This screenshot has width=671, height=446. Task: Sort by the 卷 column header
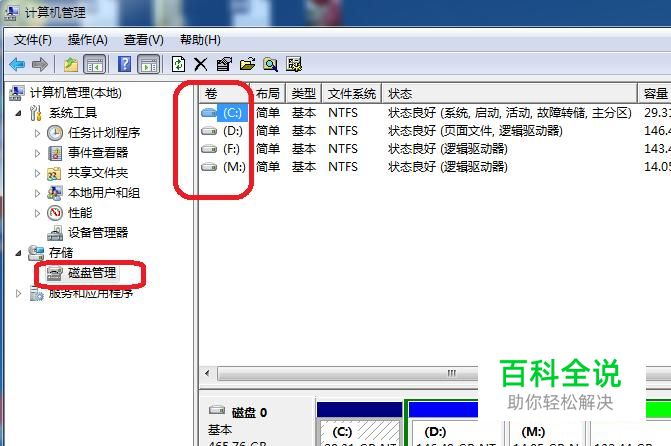coord(225,93)
